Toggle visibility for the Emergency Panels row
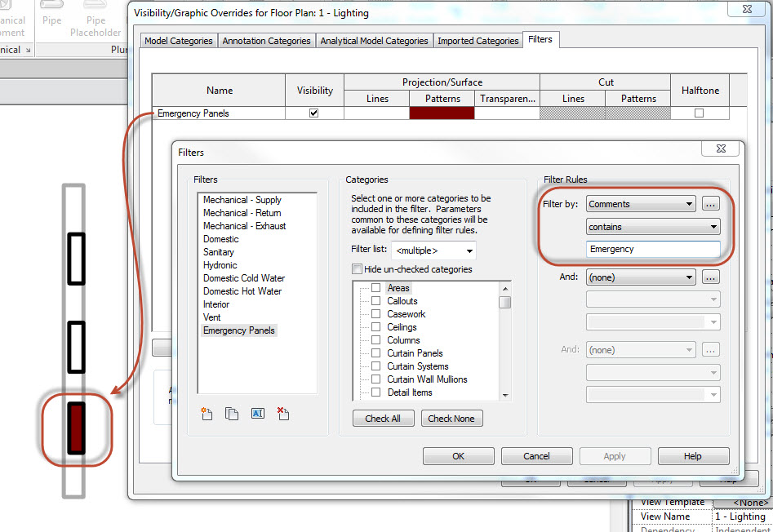773x532 pixels. pos(313,113)
